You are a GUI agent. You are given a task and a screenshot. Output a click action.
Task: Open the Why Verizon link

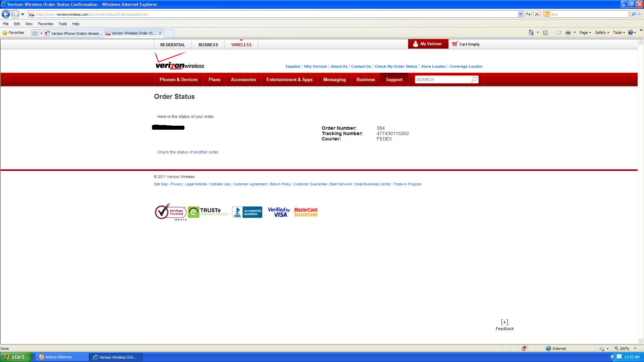[x=315, y=66]
